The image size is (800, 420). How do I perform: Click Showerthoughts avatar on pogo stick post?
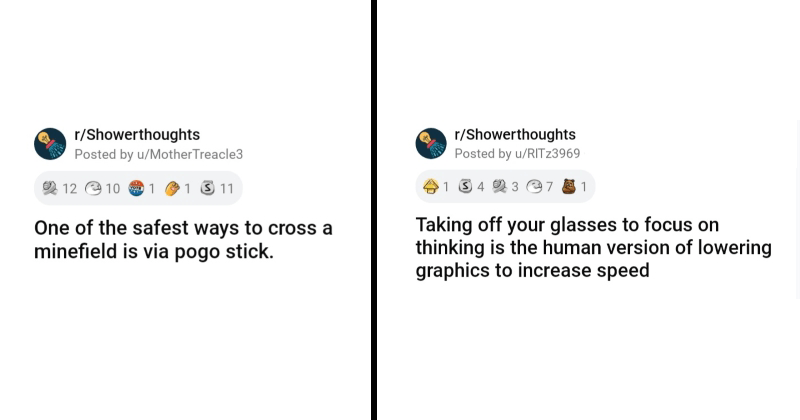[50, 144]
